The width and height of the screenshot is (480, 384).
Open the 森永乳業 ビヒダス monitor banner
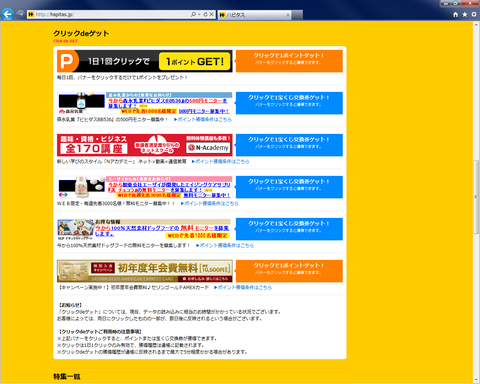pyautogui.click(x=145, y=103)
